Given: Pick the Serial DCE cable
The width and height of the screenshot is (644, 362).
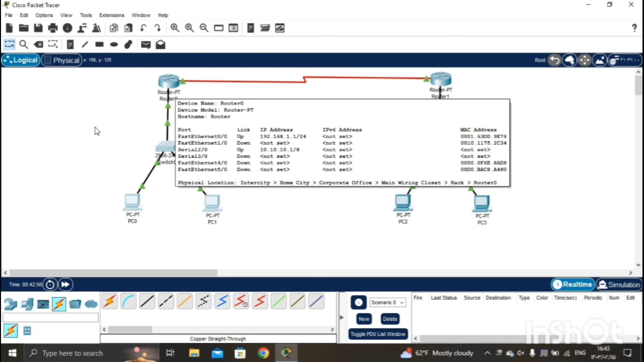Looking at the screenshot, I should [241, 301].
